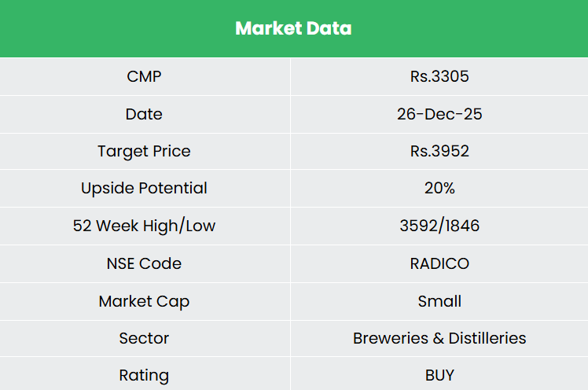Select the CMP label cell
The width and height of the screenshot is (588, 390).
tap(144, 76)
